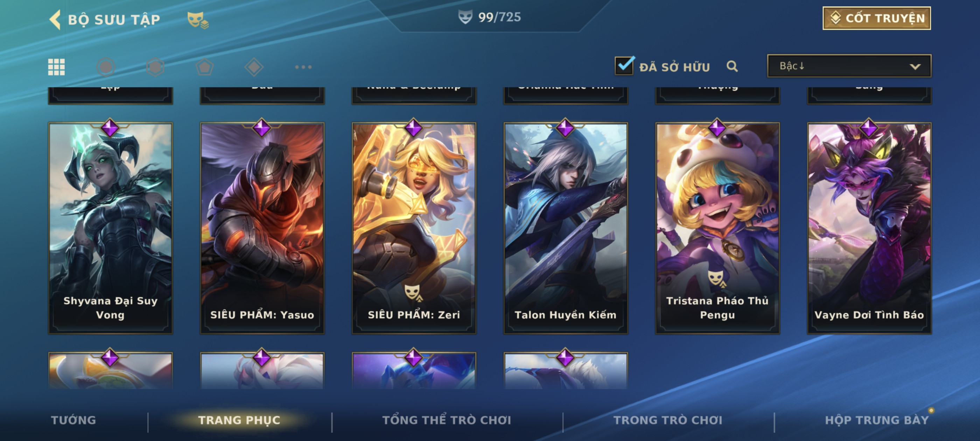Open skin search magnifier icon

[732, 66]
